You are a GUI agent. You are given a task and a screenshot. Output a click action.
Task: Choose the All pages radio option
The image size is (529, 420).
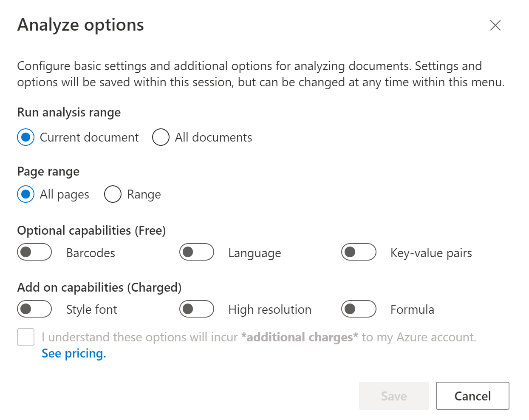[26, 194]
